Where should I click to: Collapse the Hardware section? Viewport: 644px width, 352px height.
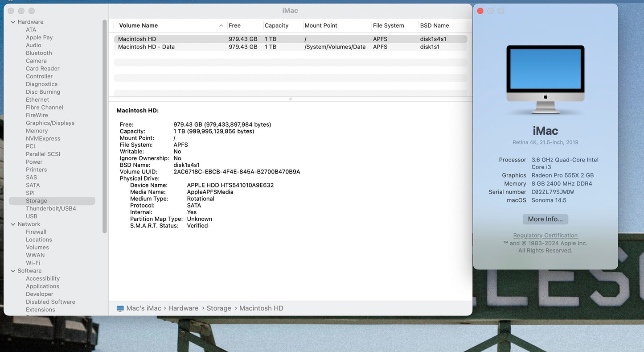coord(13,21)
